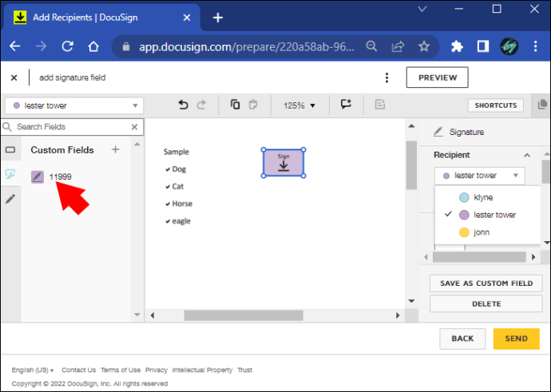
Task: Copy the selected field
Action: [235, 105]
